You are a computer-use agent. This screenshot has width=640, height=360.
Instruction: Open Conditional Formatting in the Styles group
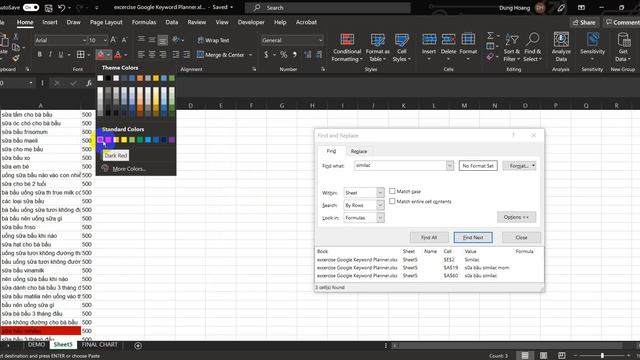(x=347, y=47)
